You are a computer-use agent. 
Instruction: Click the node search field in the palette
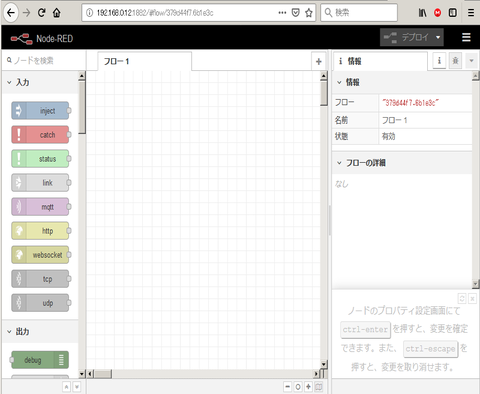[44, 60]
